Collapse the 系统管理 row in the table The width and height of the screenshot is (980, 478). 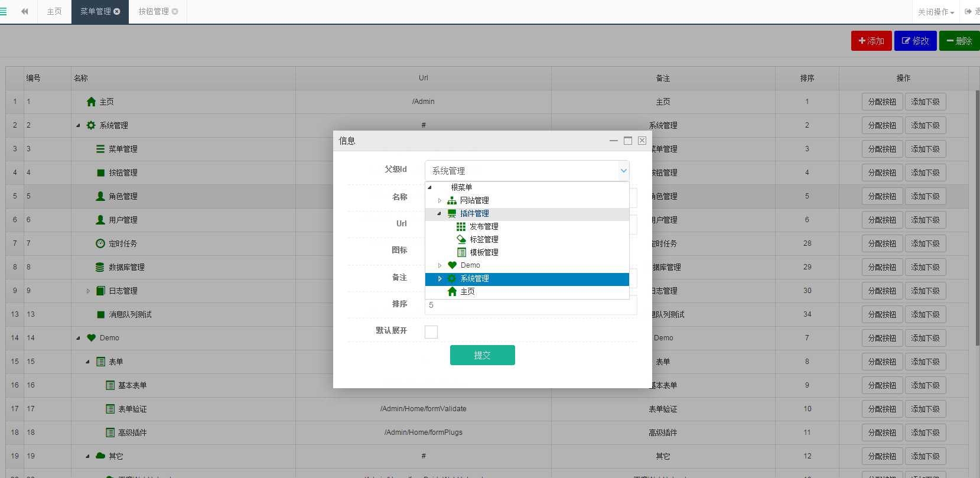click(78, 125)
